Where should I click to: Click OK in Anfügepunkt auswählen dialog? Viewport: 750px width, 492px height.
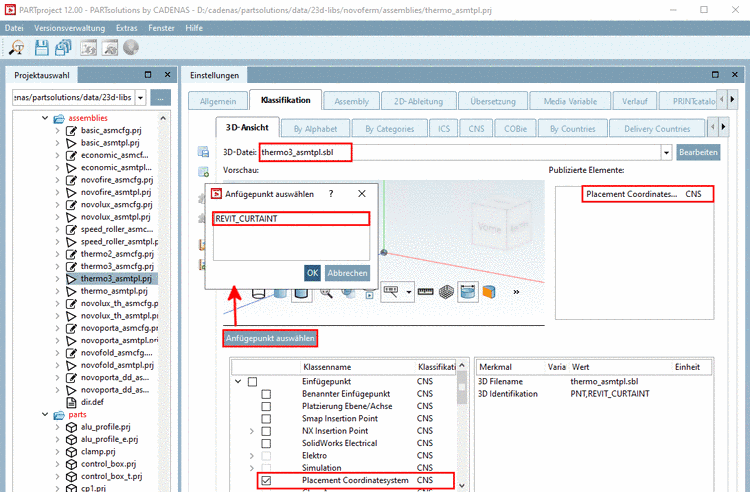pyautogui.click(x=312, y=273)
